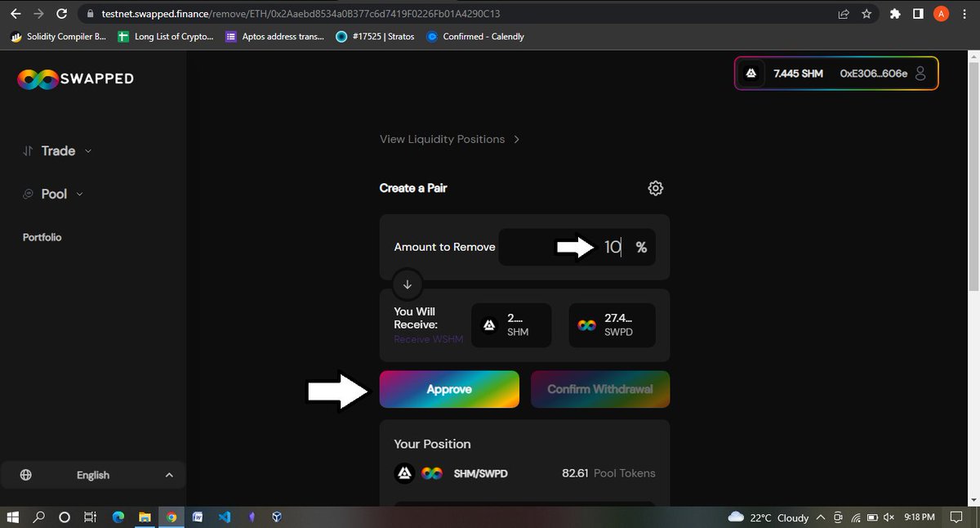Open Long List of Crypto bookmark
Screen dimensions: 980x528
pyautogui.click(x=166, y=37)
